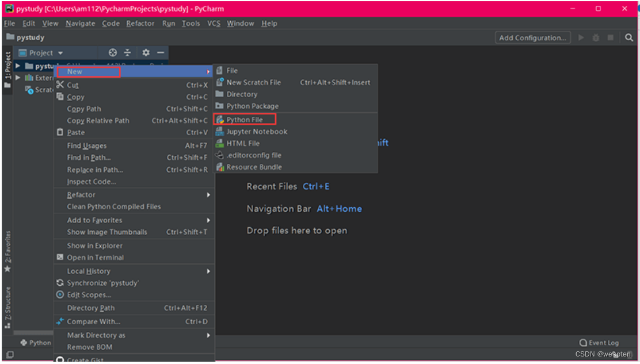Select Copy Relative Path
This screenshot has width=640, height=364.
134,121
